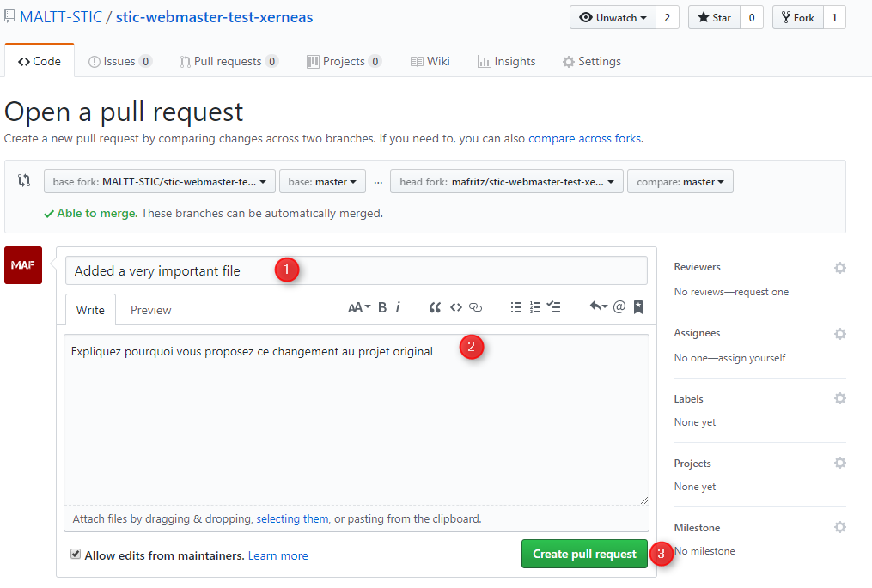Click the pull request description textarea

(356, 420)
